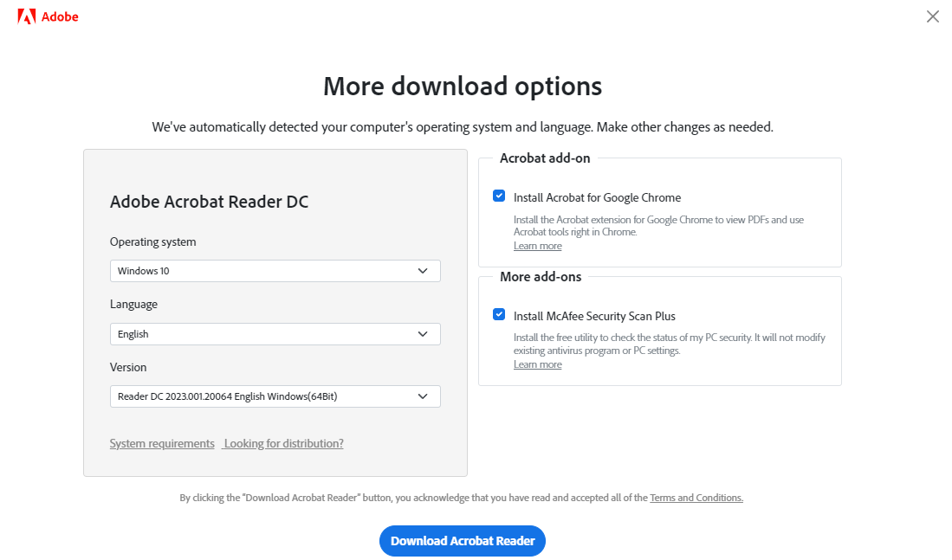Click the English language field
The width and height of the screenshot is (952, 560).
[x=275, y=333]
